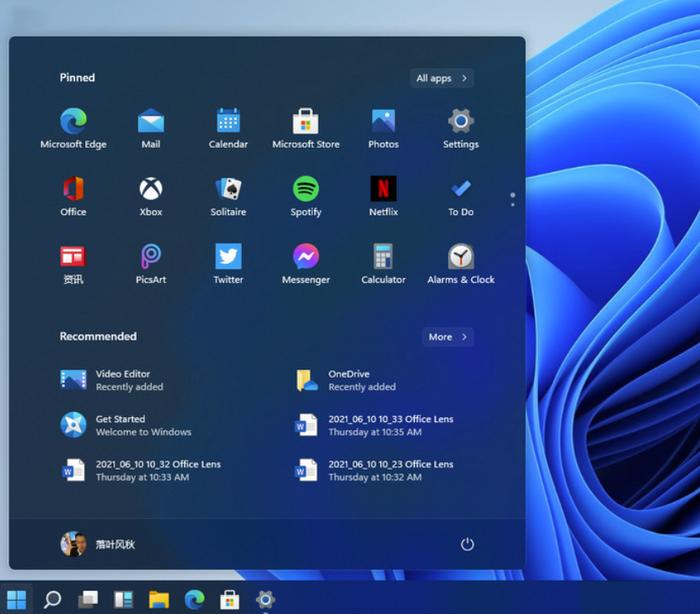This screenshot has width=700, height=614.
Task: Show More recommended items
Action: point(448,337)
